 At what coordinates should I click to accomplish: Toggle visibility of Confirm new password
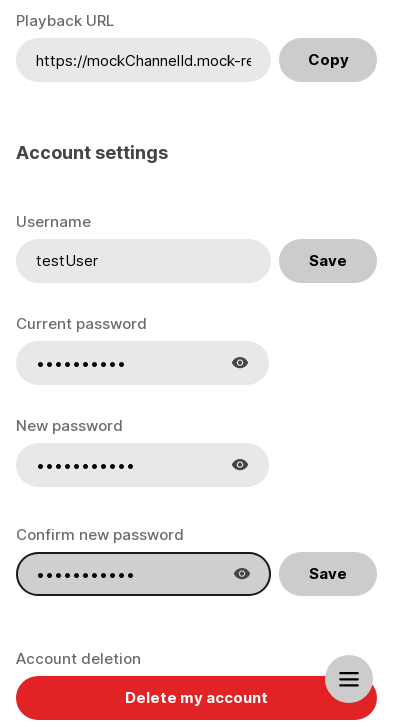241,574
